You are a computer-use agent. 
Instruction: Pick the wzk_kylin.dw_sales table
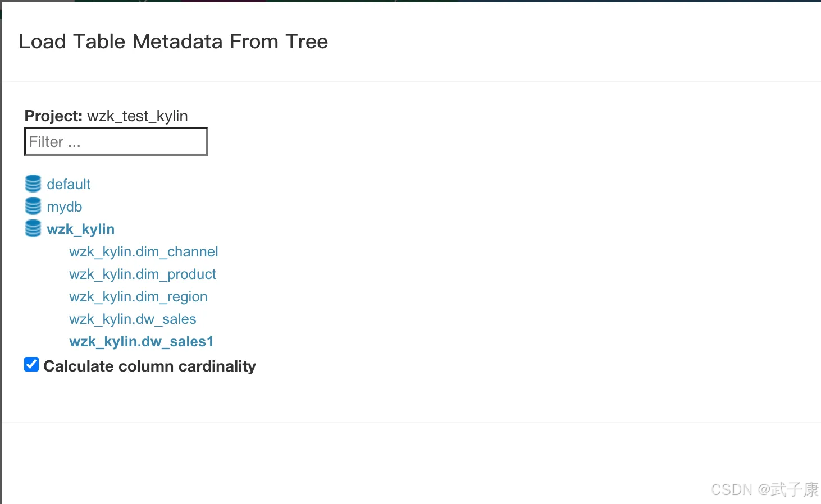133,319
